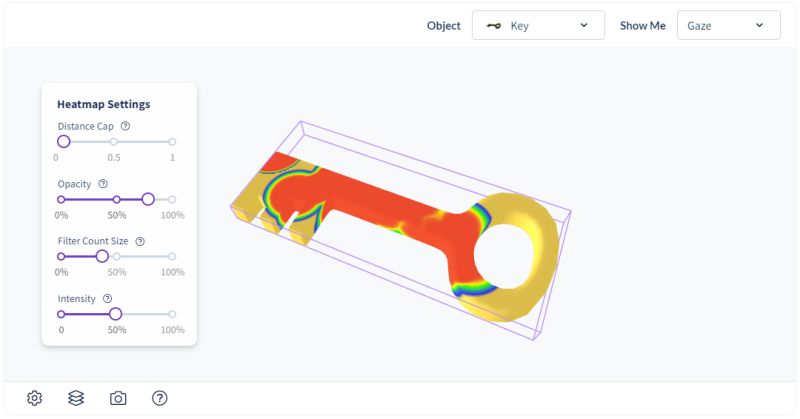Open the help question mark in bottom toolbar
800x419 pixels.
click(160, 398)
